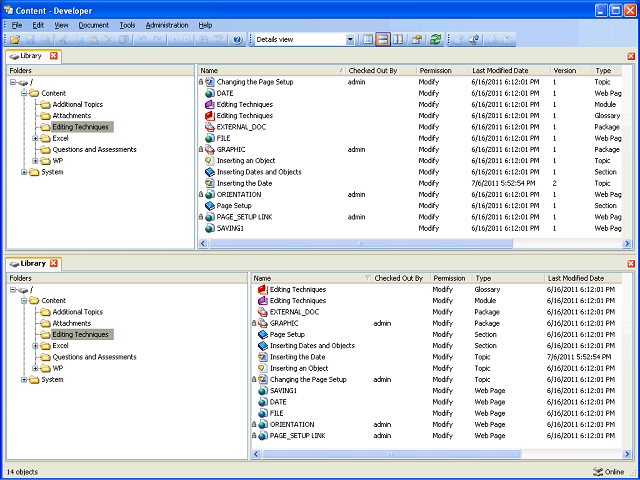Open the Tools menu
This screenshot has width=640, height=480.
pyautogui.click(x=127, y=25)
